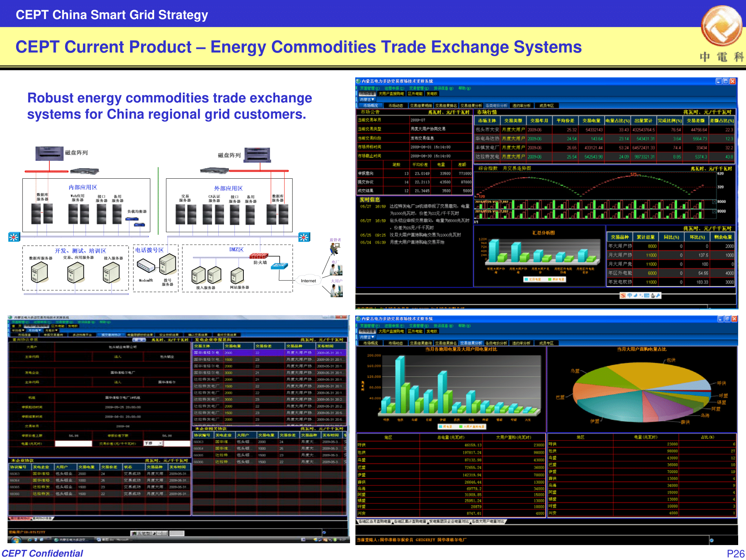
Task: Open 交易管理 menu in top-right window
Action: pyautogui.click(x=417, y=89)
